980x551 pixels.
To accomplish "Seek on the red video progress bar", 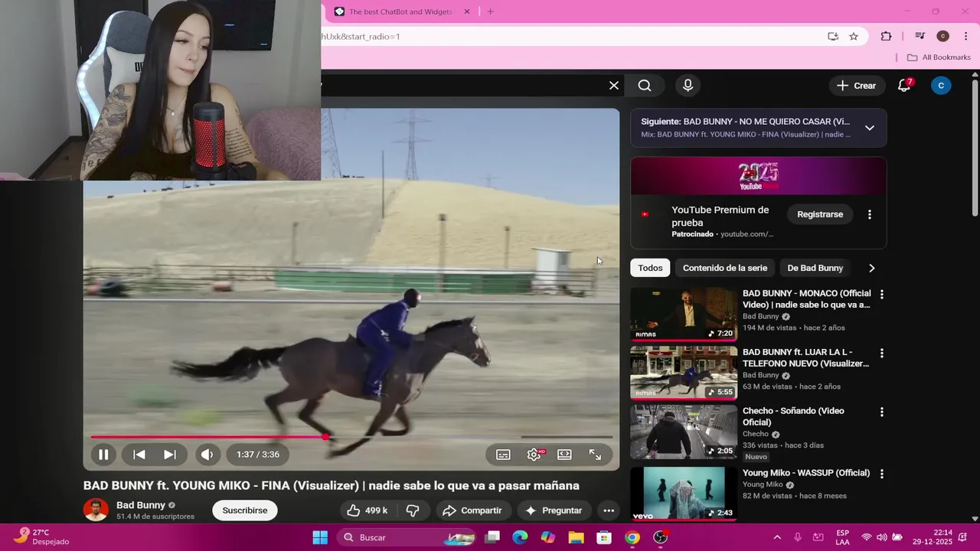I will [x=351, y=437].
